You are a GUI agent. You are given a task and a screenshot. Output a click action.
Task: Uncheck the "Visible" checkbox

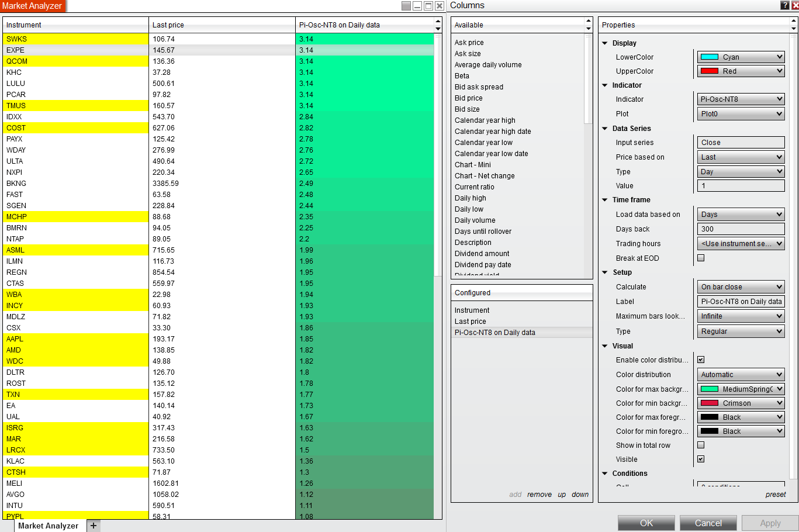coord(700,459)
